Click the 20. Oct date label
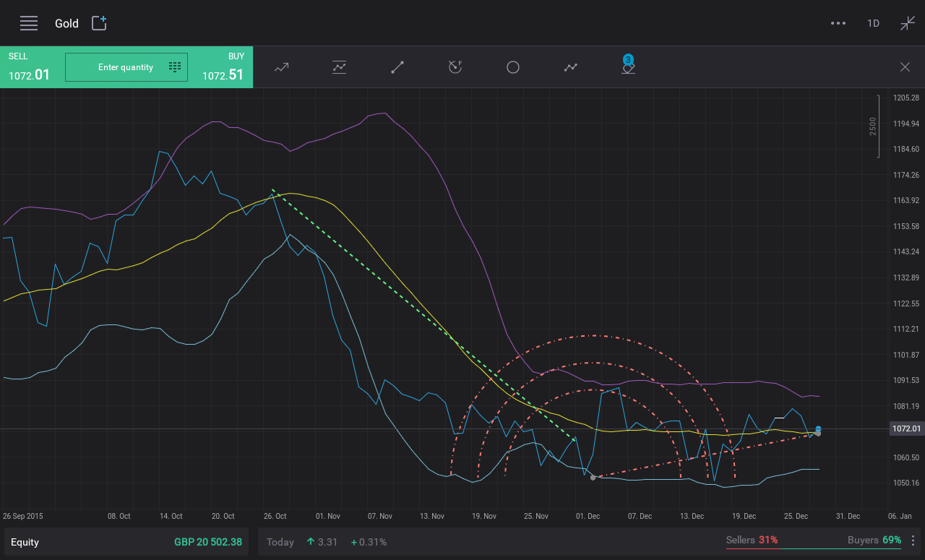925x560 pixels. click(x=223, y=516)
